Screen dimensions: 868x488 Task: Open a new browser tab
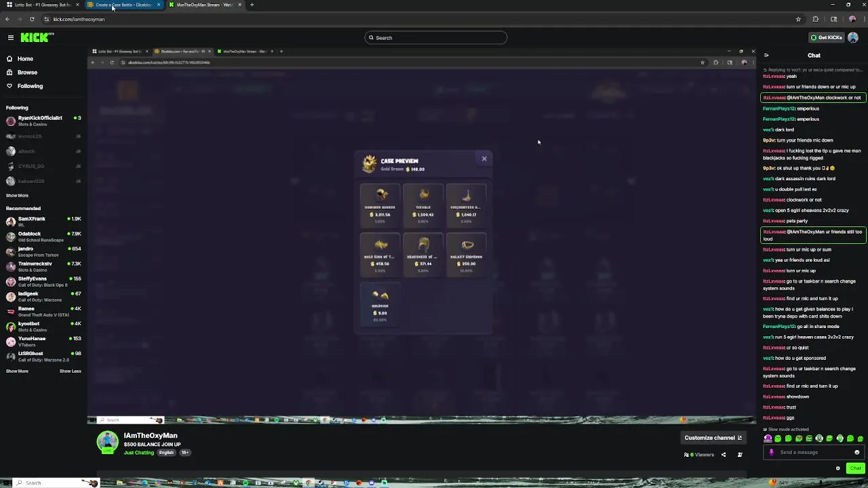252,5
